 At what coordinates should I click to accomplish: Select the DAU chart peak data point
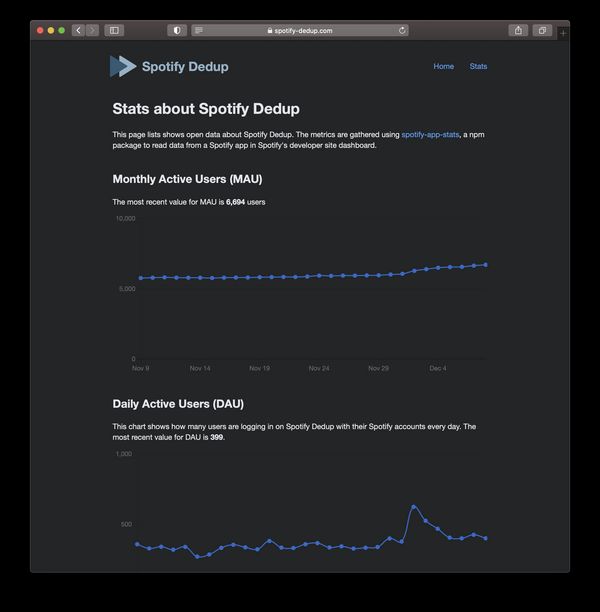tap(414, 507)
